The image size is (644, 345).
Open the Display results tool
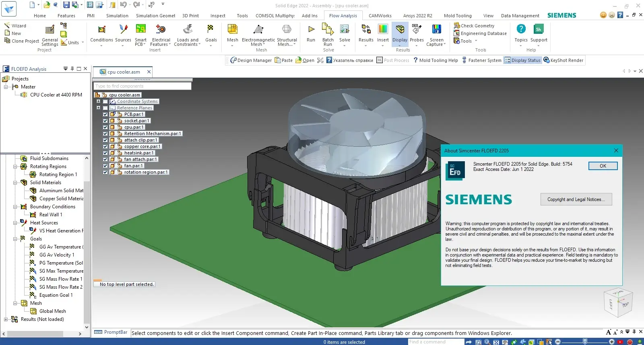click(400, 34)
